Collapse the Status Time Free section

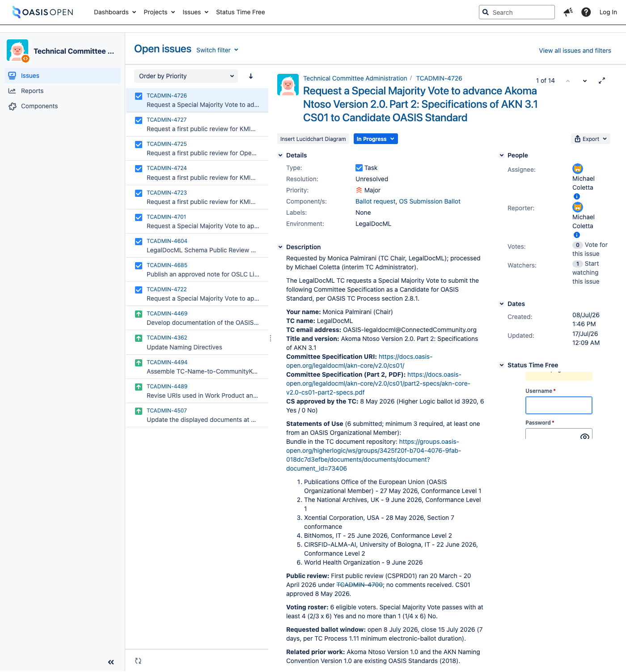pos(502,365)
